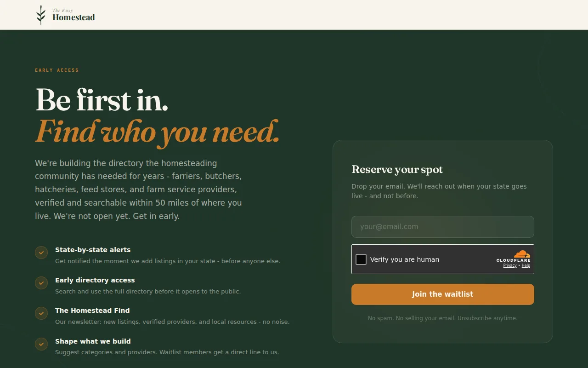The width and height of the screenshot is (588, 368).
Task: Click the Join the waitlist button
Action: [x=443, y=294]
